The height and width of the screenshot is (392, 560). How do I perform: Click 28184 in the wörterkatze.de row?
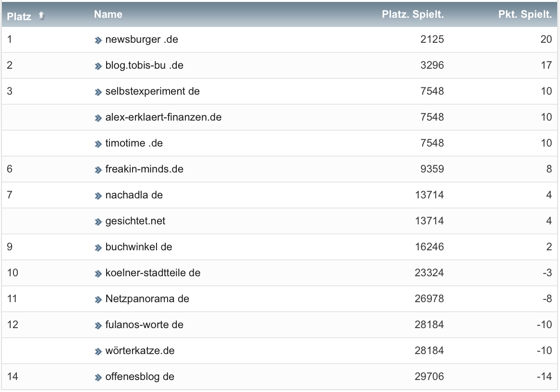click(429, 351)
